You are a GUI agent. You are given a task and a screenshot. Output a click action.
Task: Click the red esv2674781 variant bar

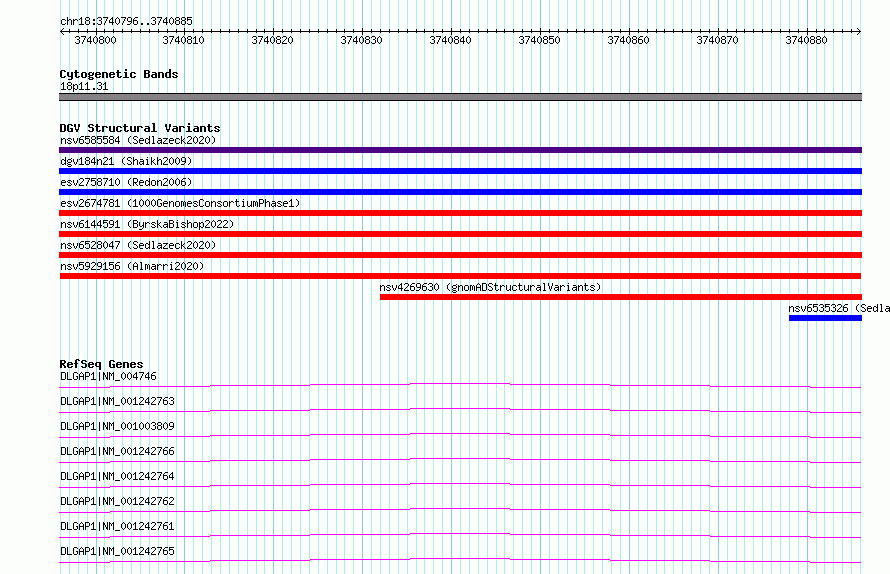click(460, 213)
